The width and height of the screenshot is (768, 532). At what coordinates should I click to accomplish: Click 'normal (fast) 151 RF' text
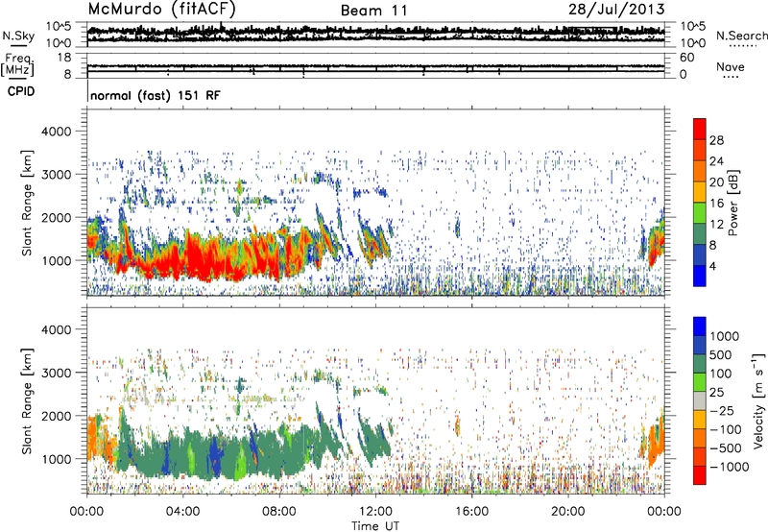coord(156,95)
